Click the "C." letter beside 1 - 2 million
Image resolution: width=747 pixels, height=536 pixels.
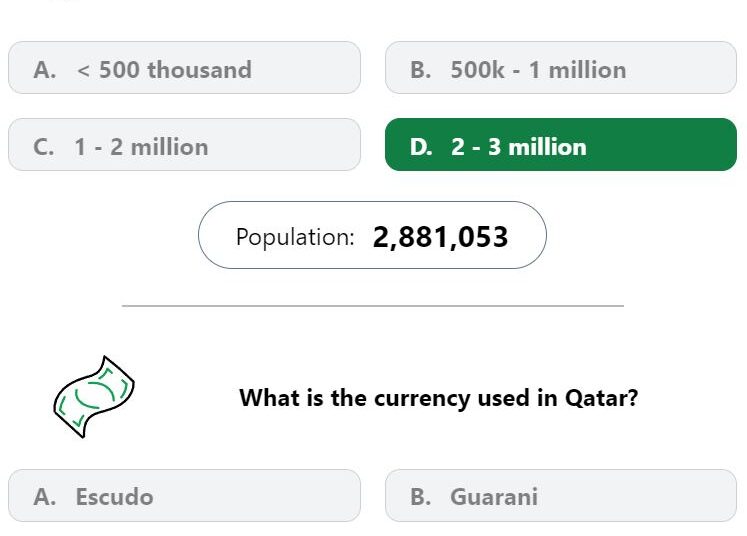point(43,147)
